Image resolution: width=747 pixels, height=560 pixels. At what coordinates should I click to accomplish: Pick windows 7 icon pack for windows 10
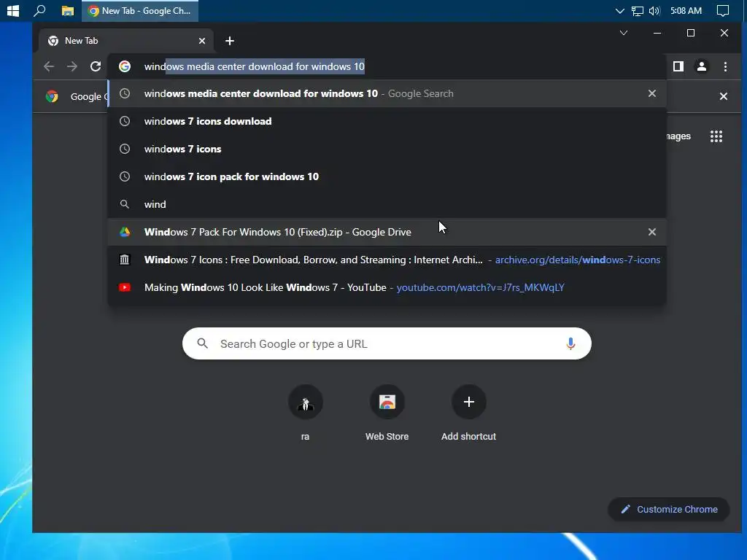click(x=387, y=176)
